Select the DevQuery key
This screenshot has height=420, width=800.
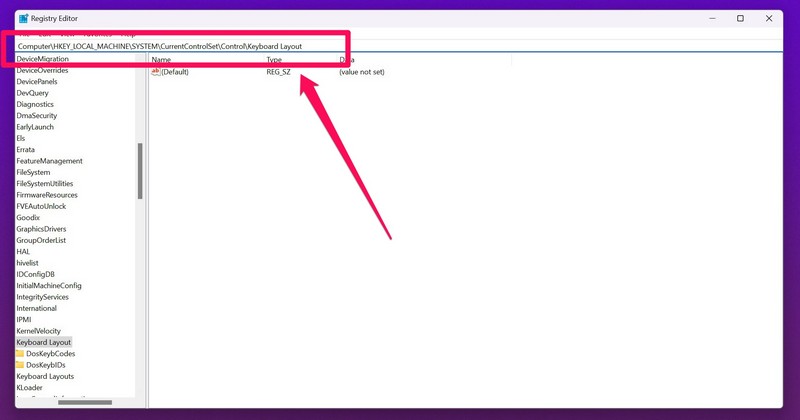[32, 93]
